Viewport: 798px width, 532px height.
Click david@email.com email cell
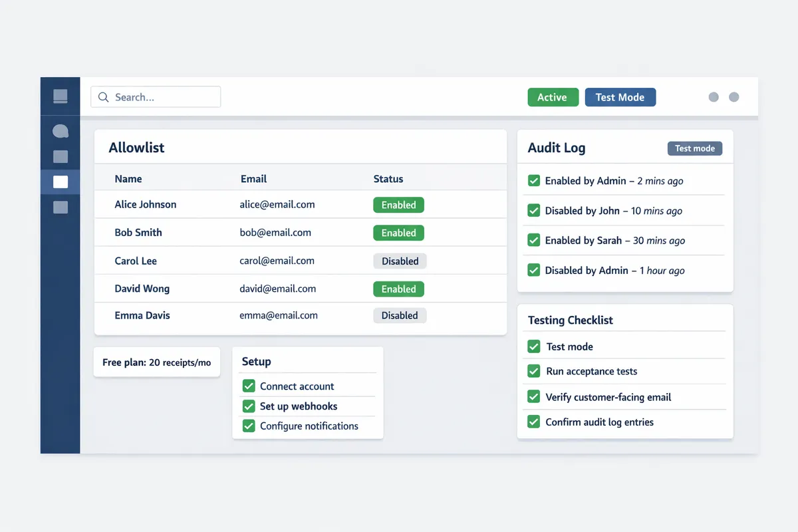tap(278, 289)
